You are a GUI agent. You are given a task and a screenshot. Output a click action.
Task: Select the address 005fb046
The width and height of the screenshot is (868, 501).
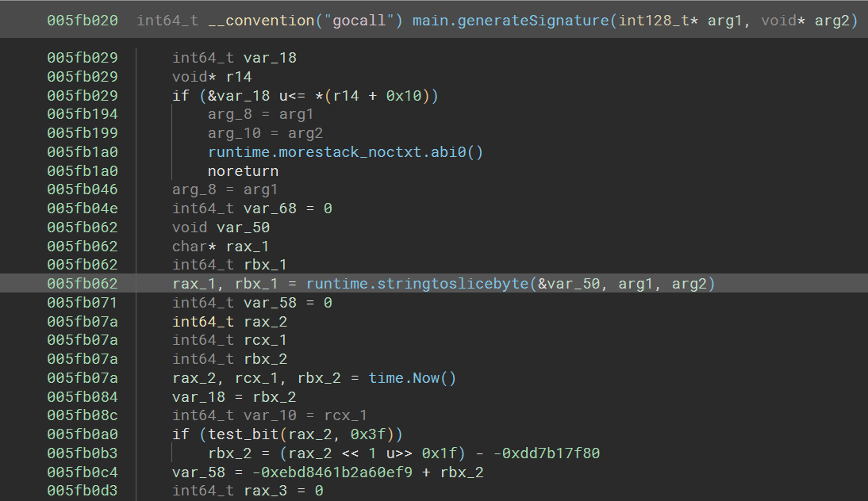[83, 189]
